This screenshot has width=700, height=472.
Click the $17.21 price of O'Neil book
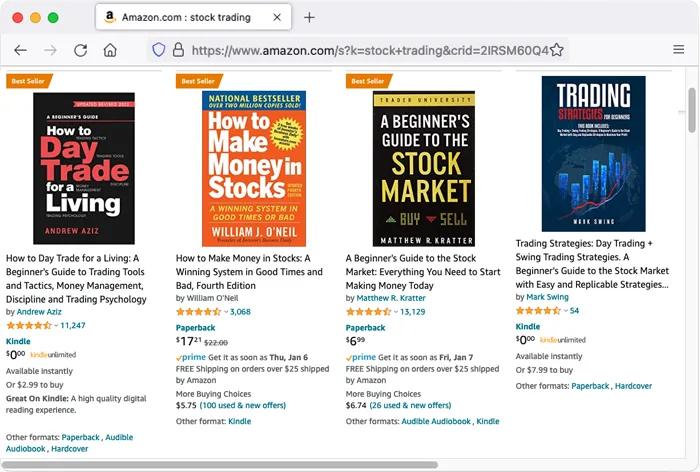point(189,342)
